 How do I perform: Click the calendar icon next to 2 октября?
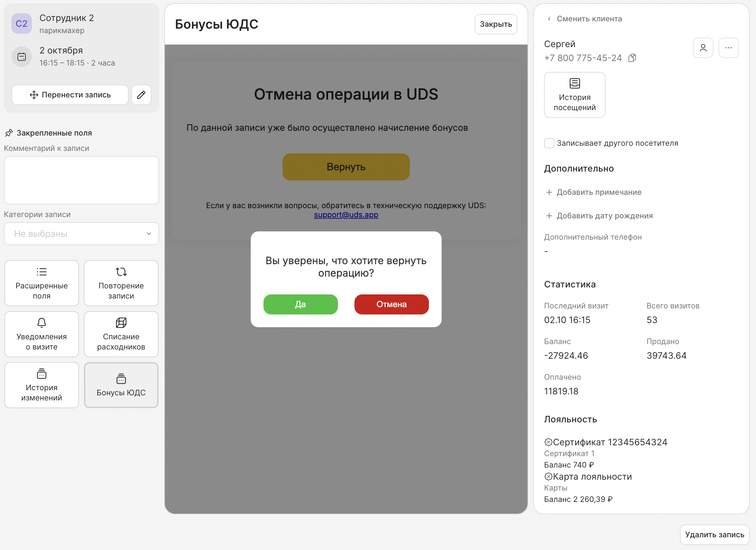(x=22, y=57)
